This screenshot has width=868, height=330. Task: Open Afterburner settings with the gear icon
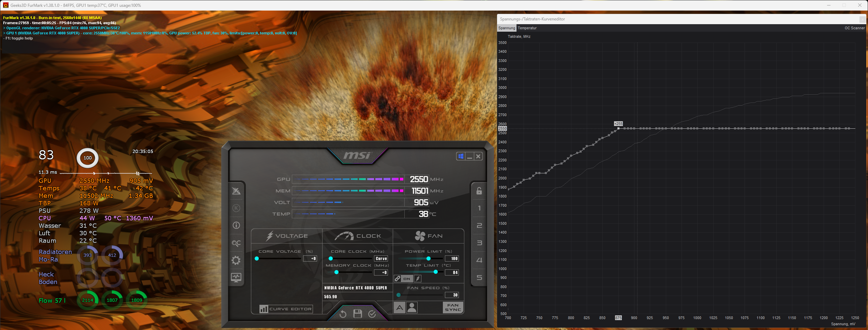point(236,261)
